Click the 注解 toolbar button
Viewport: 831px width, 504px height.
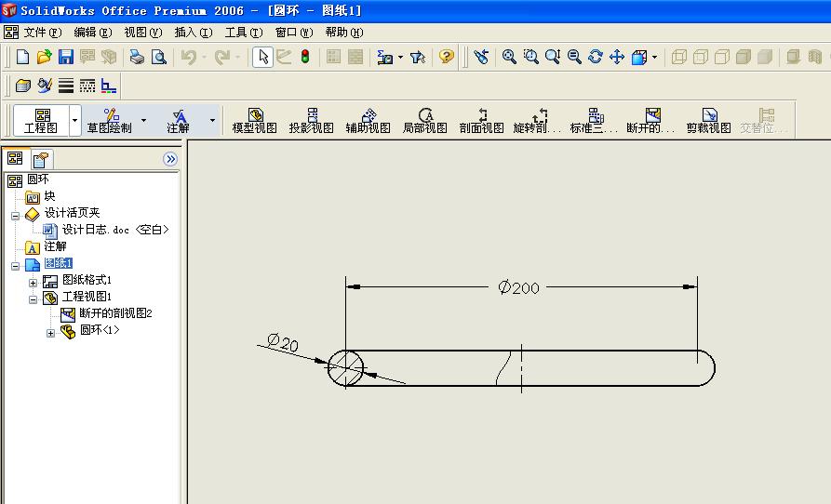tap(178, 121)
